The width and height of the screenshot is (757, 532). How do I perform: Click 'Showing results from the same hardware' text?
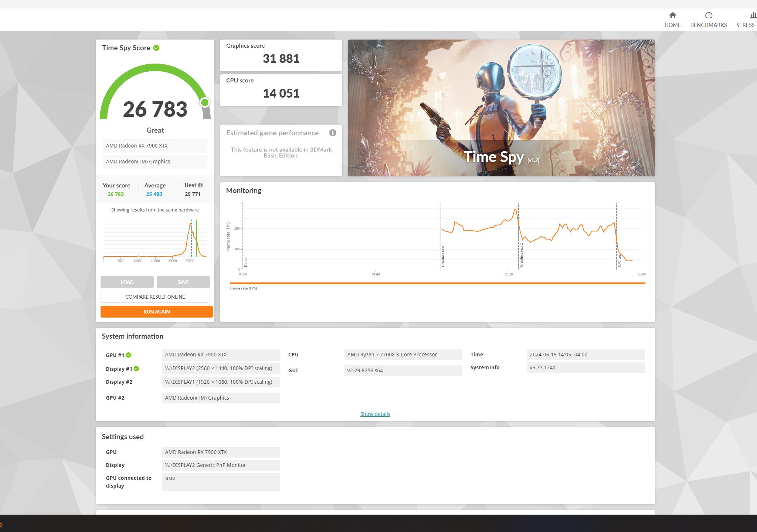point(155,210)
